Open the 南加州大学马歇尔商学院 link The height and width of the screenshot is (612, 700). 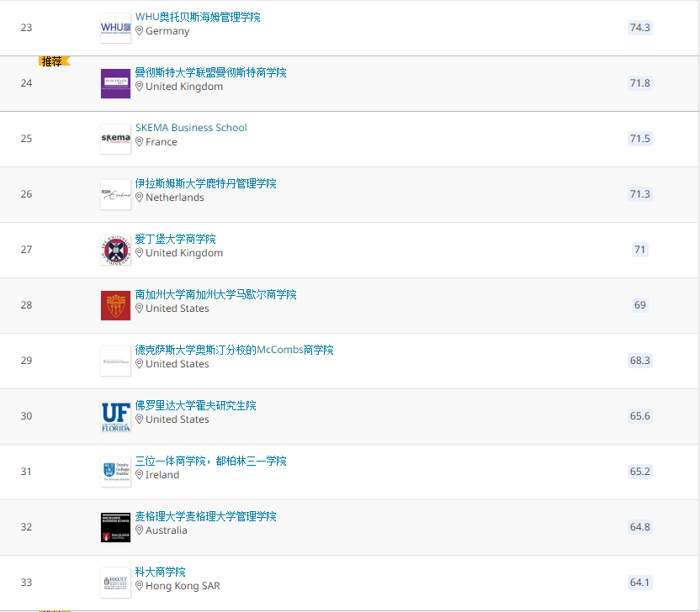coord(215,294)
